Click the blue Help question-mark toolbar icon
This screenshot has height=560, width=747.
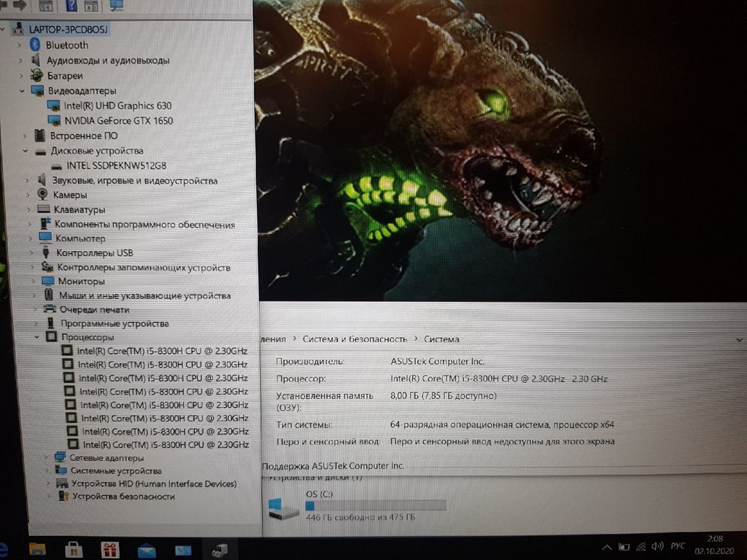point(71,6)
